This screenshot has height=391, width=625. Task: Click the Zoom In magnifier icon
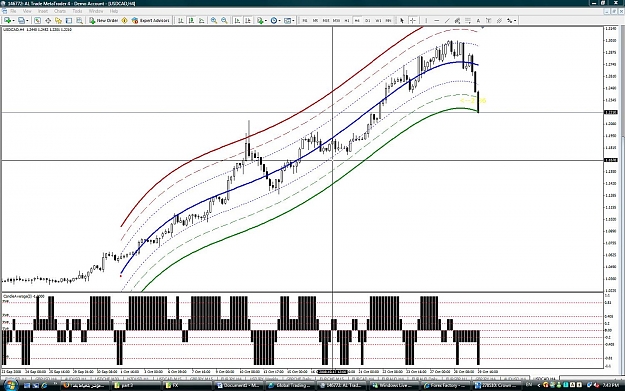(214, 20)
